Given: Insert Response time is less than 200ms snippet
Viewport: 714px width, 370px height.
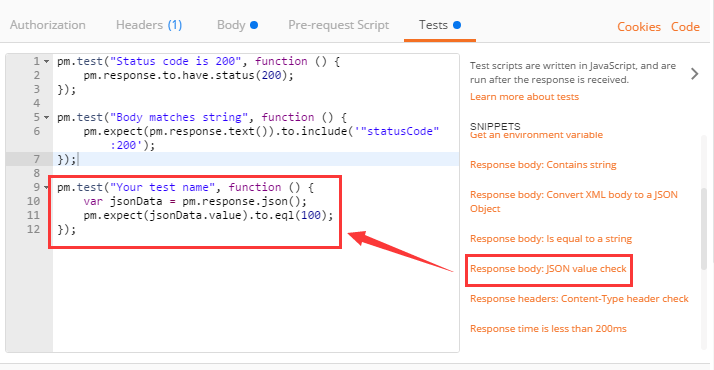Looking at the screenshot, I should pos(548,329).
